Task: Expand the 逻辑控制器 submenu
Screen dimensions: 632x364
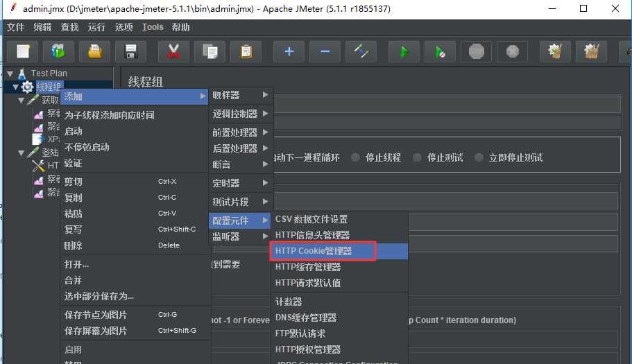Action: (241, 114)
